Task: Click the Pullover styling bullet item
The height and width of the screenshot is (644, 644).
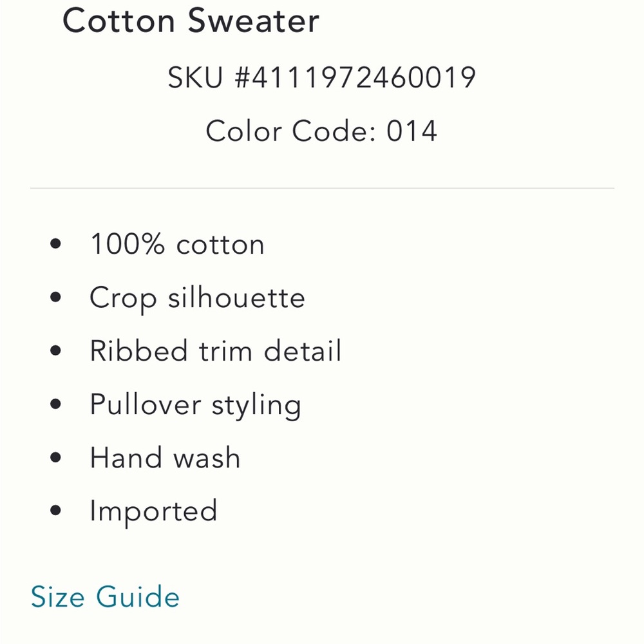Action: [x=196, y=406]
